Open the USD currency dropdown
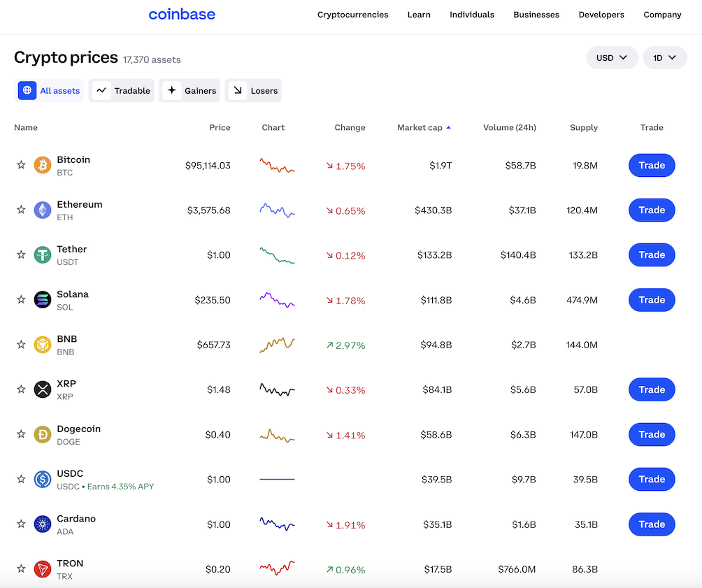702x588 pixels. click(612, 58)
